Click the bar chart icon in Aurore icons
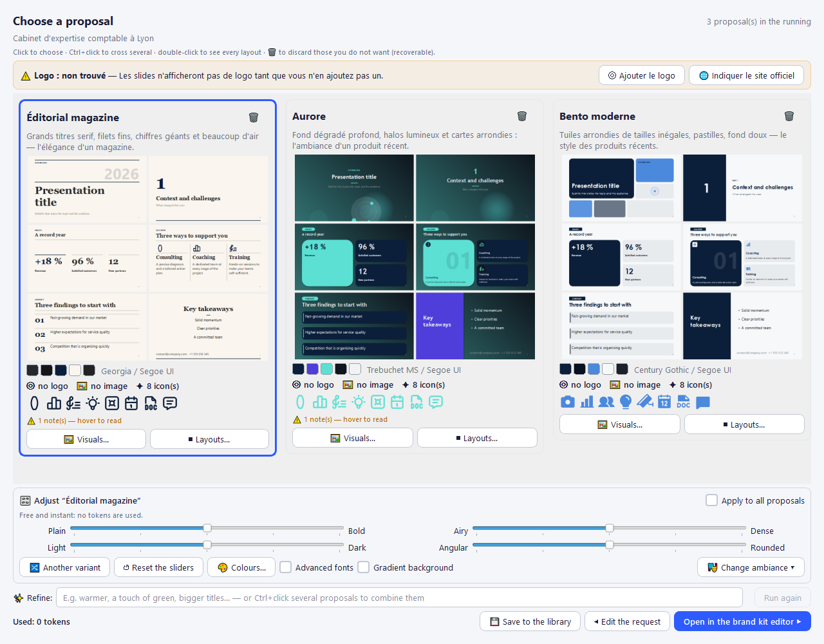This screenshot has width=824, height=644. [x=320, y=402]
